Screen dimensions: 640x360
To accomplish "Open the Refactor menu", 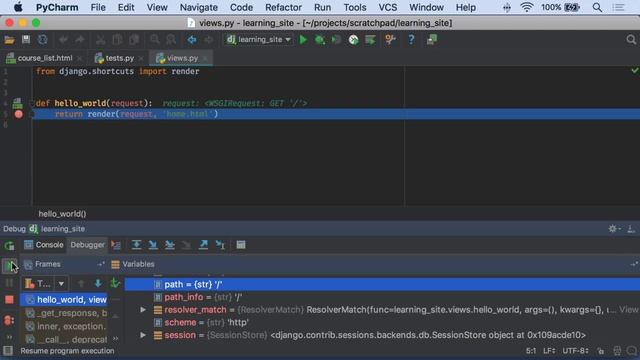I will 283,7.
